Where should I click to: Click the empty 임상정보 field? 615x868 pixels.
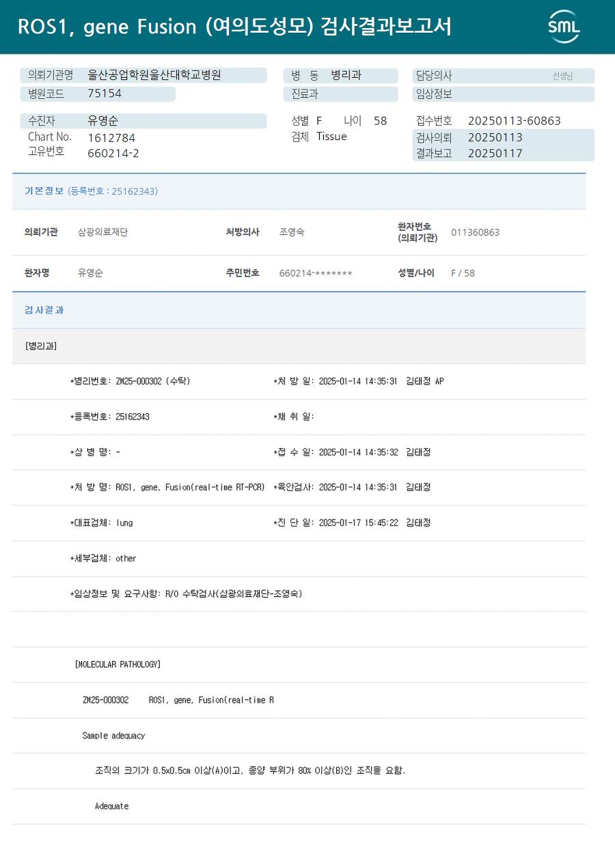pyautogui.click(x=504, y=94)
